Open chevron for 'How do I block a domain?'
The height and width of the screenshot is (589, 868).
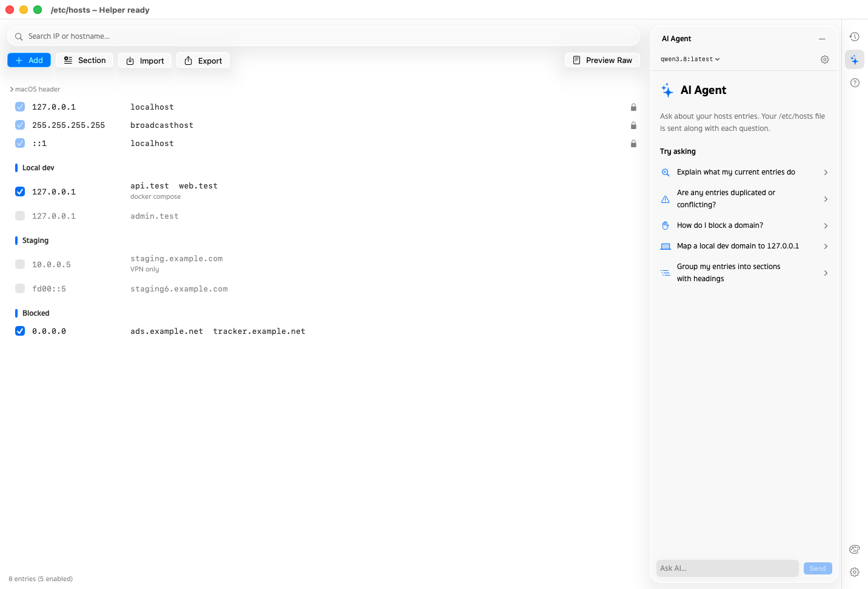tap(826, 226)
